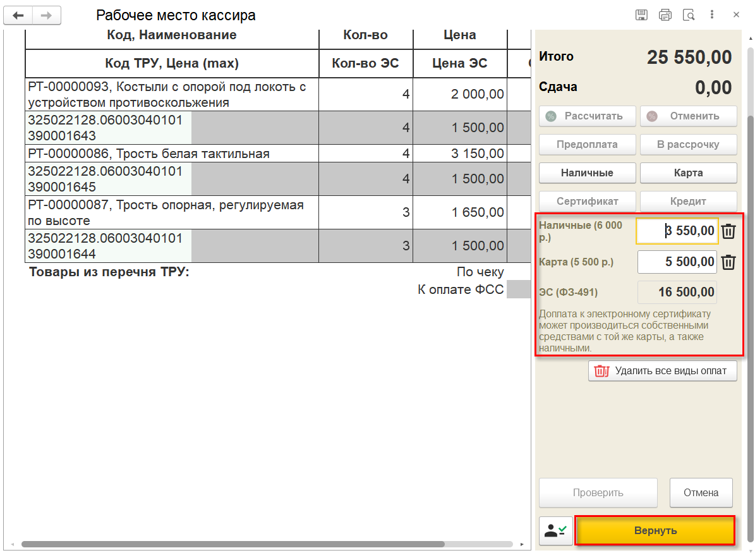
Task: Click the customer checkmark icon button
Action: click(x=555, y=531)
